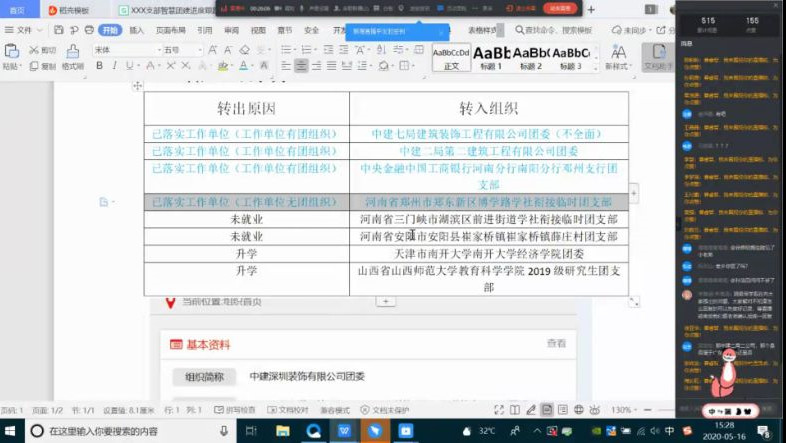
Task: Click the increase font size icon
Action: (213, 50)
